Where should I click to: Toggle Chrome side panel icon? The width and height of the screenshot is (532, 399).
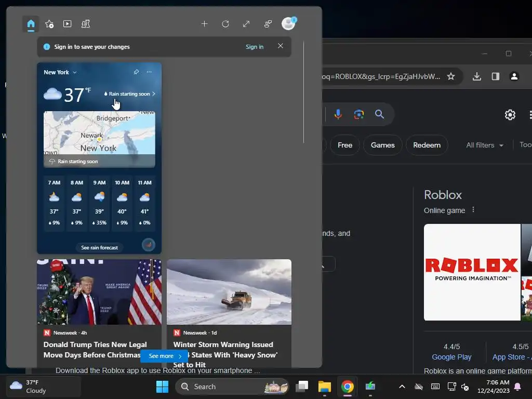pos(495,76)
